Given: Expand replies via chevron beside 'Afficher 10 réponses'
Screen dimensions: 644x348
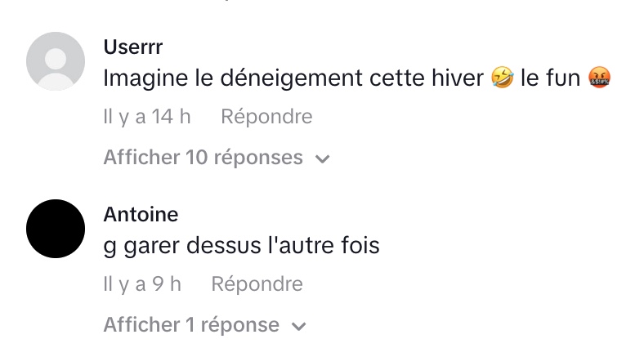Looking at the screenshot, I should coord(323,158).
